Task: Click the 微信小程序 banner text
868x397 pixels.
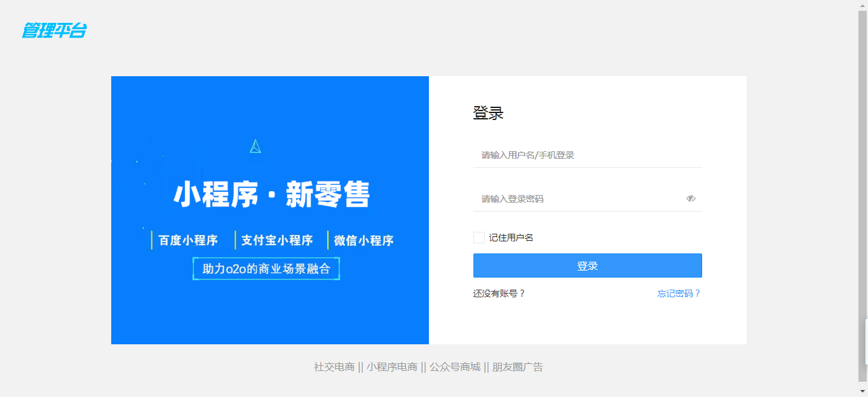Action: [x=363, y=241]
